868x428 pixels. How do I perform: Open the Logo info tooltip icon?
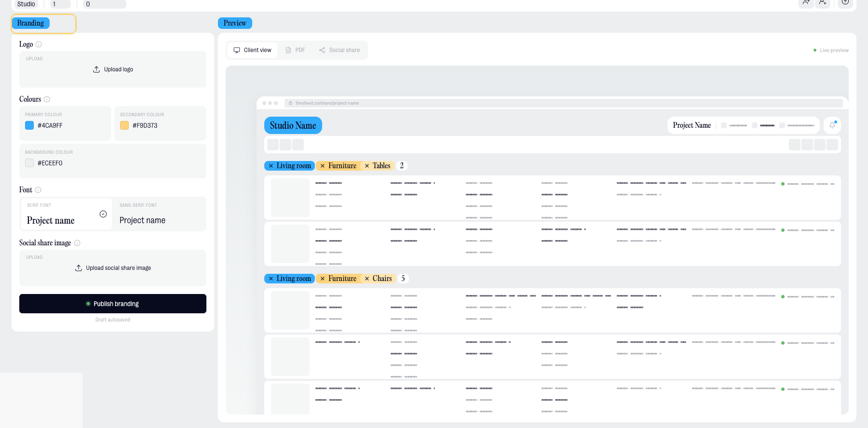click(39, 44)
